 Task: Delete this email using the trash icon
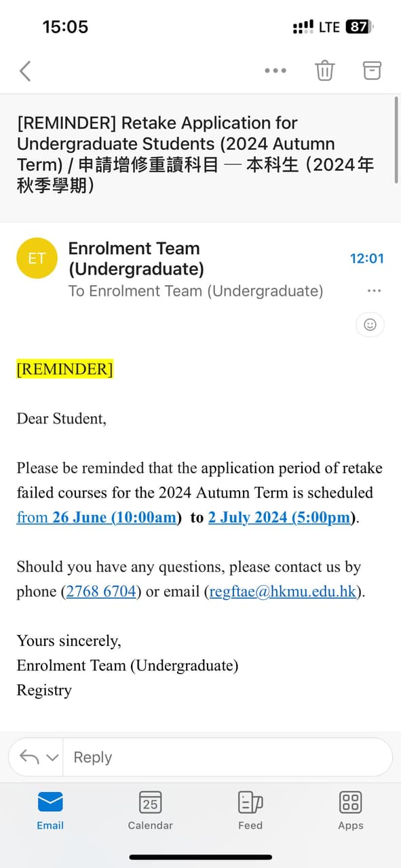(324, 70)
